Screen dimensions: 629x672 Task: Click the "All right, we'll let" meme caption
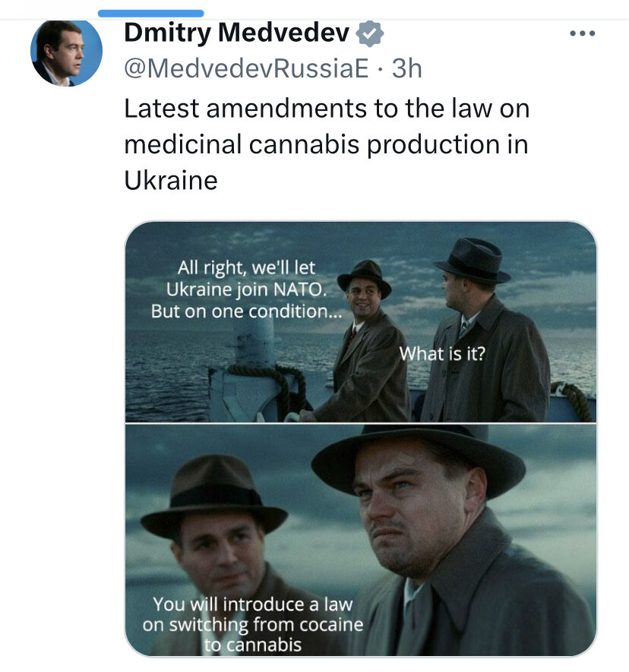tap(245, 268)
